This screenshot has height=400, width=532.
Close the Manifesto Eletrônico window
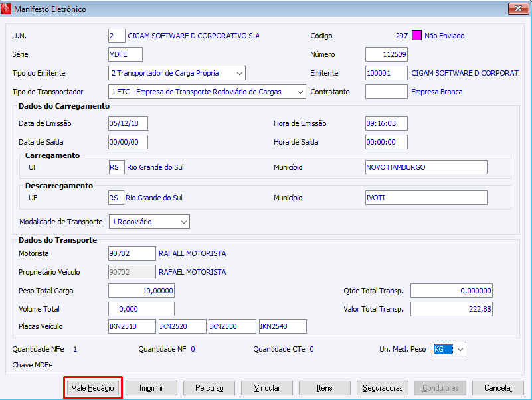(x=518, y=9)
